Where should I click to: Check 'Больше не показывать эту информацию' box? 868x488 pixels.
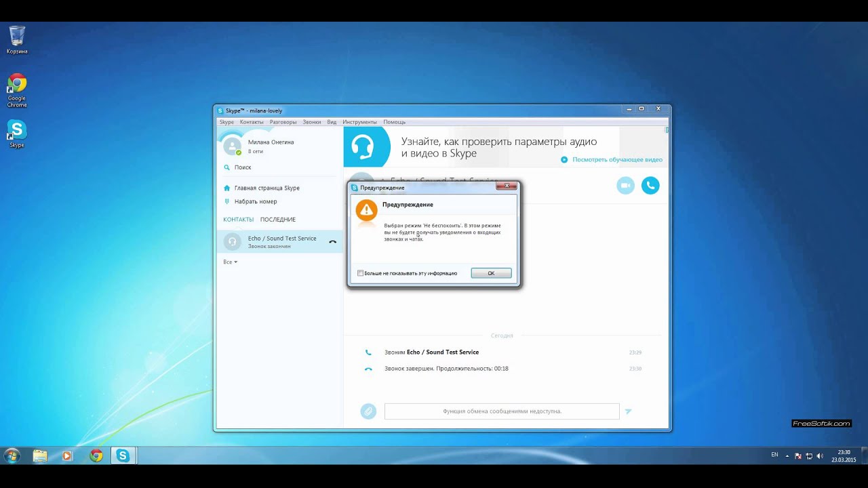click(x=360, y=273)
